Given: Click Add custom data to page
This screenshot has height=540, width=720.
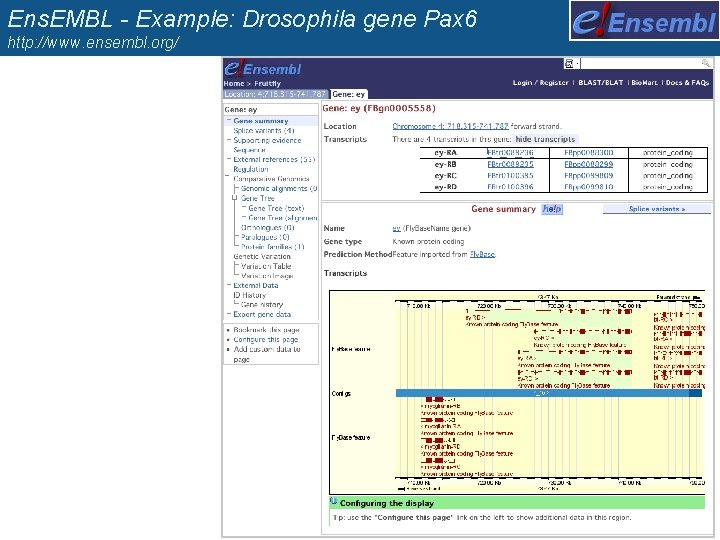Looking at the screenshot, I should click(x=267, y=354).
